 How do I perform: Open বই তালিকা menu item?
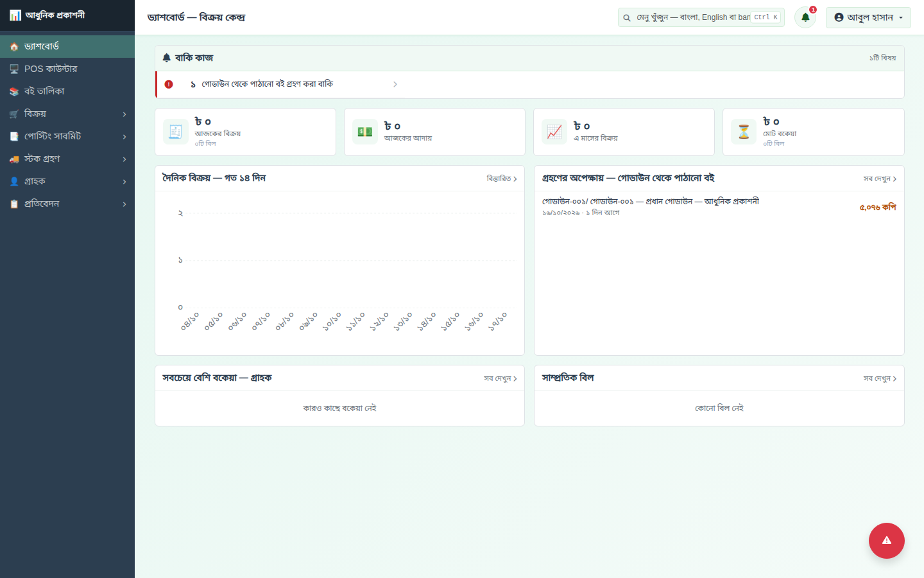click(67, 91)
